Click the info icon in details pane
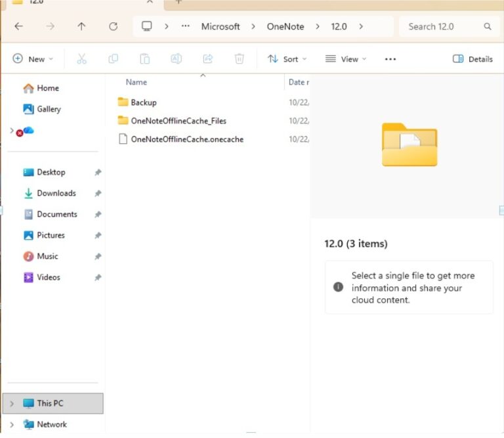504x438 pixels. click(338, 286)
